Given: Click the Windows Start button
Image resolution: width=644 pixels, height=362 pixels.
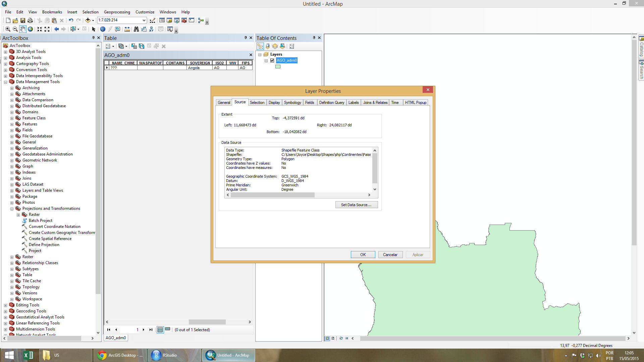Looking at the screenshot, I should (x=9, y=355).
